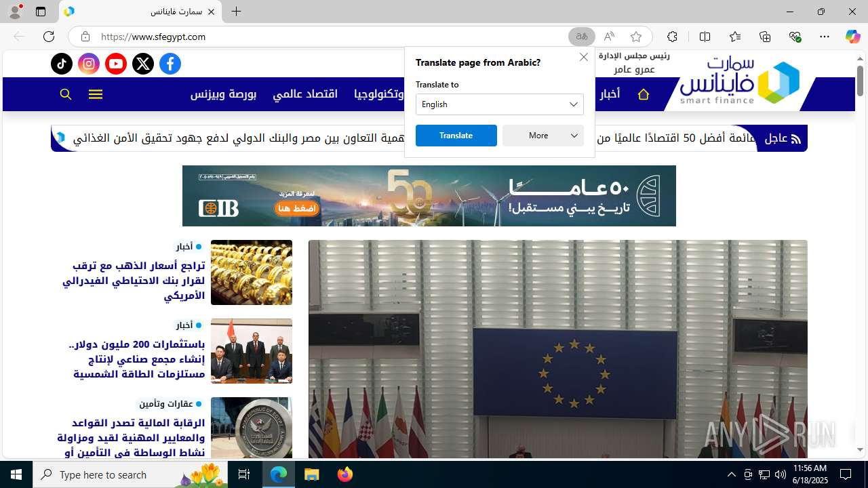Open the Collections icon
Viewport: 868px width, 488px height.
[x=765, y=37]
